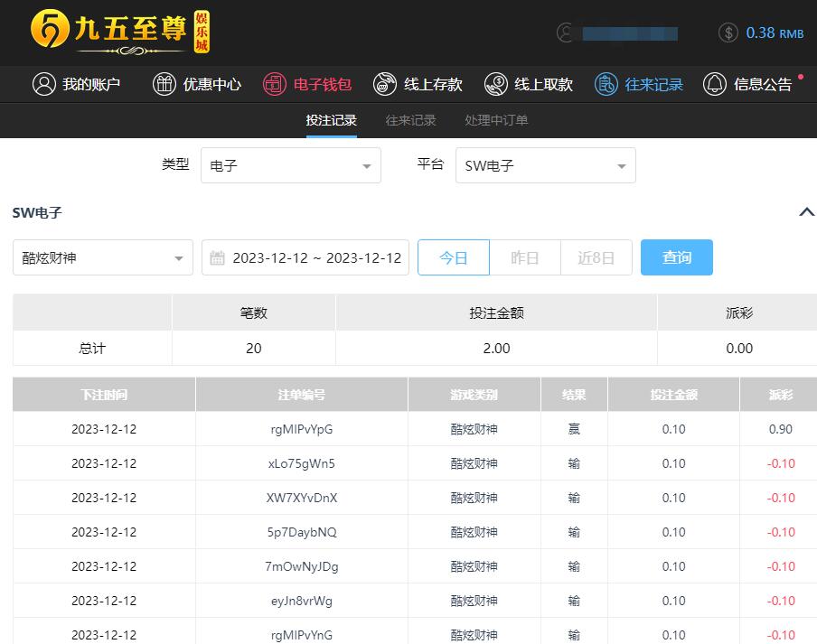Viewport: 817px width, 644px height.
Task: Click the 下注时间 column header
Action: coord(104,395)
